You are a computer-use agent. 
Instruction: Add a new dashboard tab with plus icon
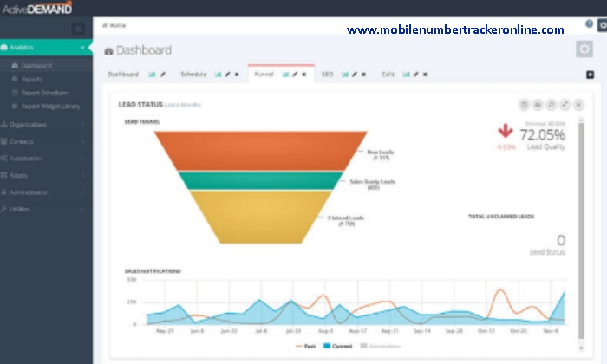pos(590,75)
